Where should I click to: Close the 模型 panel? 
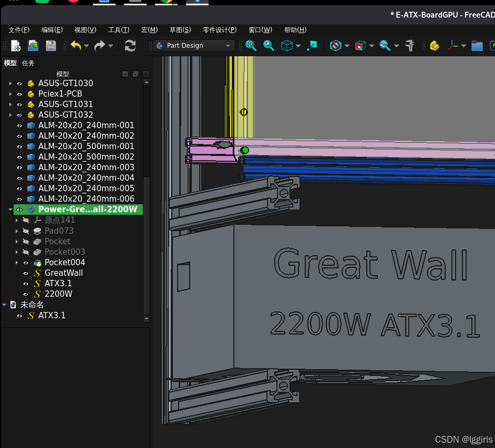146,74
